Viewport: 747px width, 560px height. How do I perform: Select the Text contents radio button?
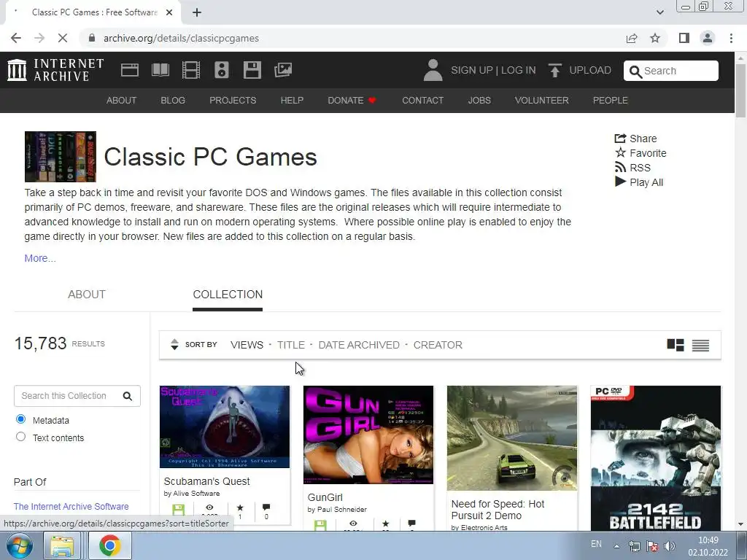[x=20, y=437]
